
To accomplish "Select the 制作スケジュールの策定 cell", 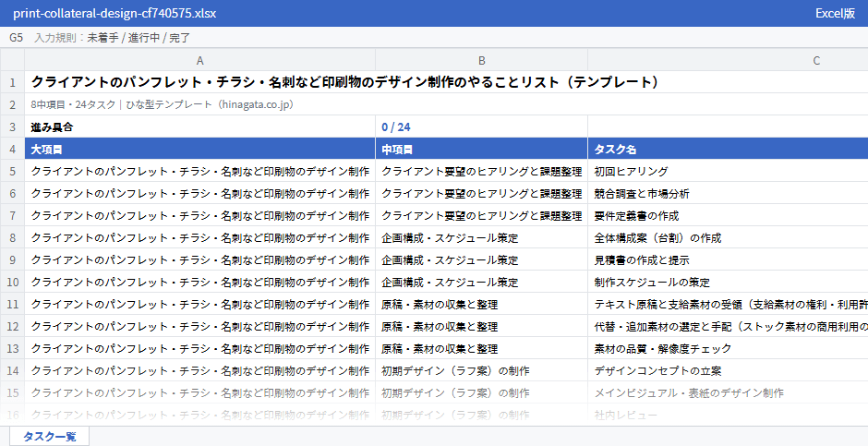I will (x=728, y=282).
